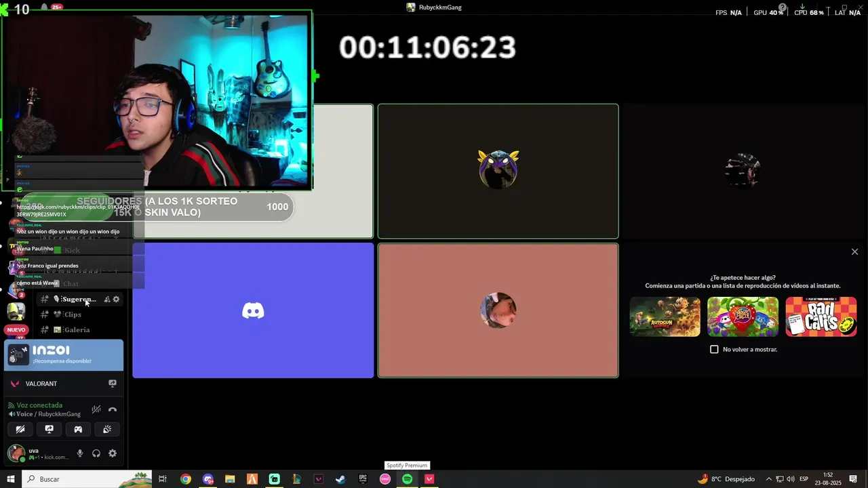This screenshot has width=868, height=488.
Task: Open Steam from the taskbar
Action: pos(340,479)
